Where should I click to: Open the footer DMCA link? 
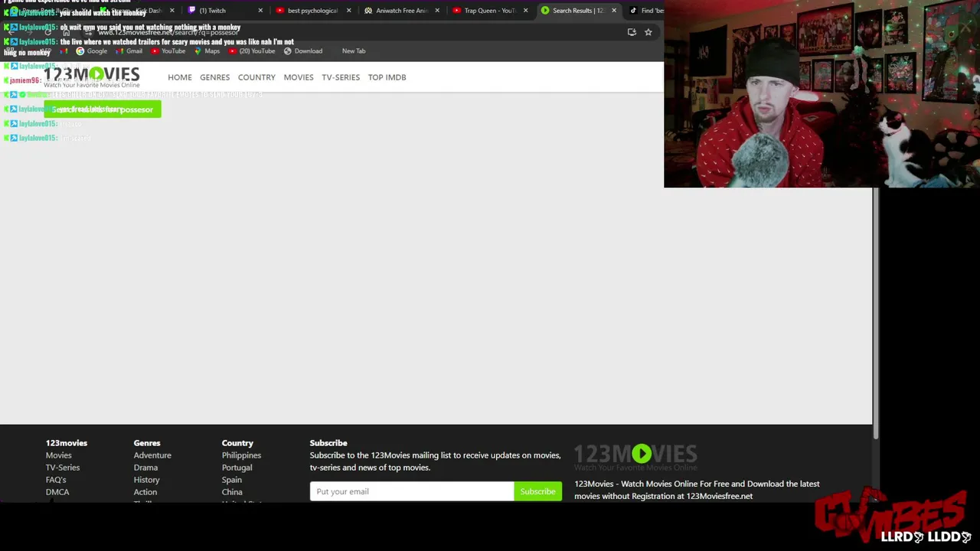pyautogui.click(x=57, y=492)
